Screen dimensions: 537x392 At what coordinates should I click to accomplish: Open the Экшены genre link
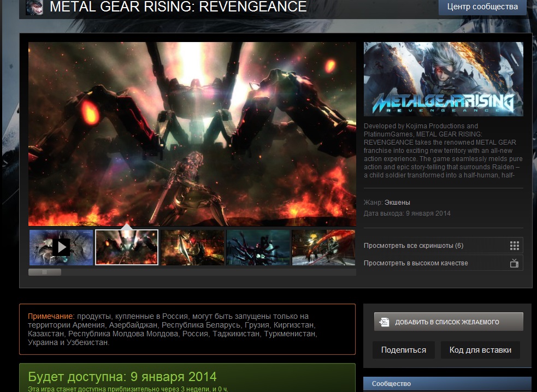click(397, 203)
